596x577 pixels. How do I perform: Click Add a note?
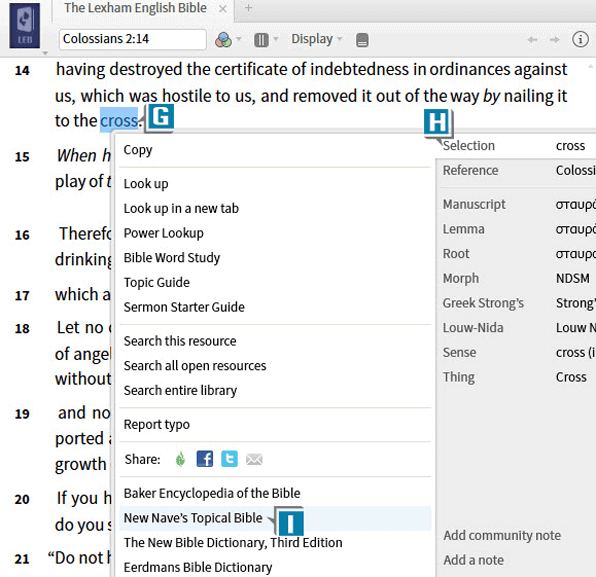pyautogui.click(x=474, y=560)
